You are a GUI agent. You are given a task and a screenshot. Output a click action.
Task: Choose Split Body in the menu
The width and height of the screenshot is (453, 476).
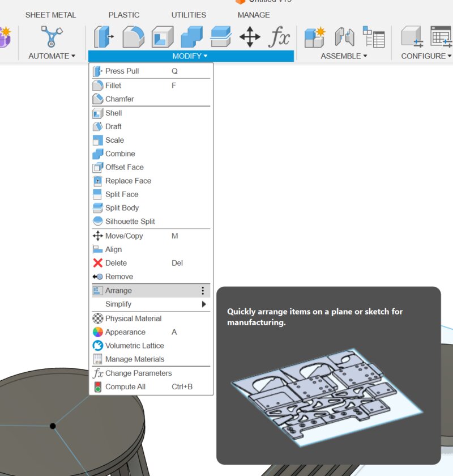click(x=151, y=208)
